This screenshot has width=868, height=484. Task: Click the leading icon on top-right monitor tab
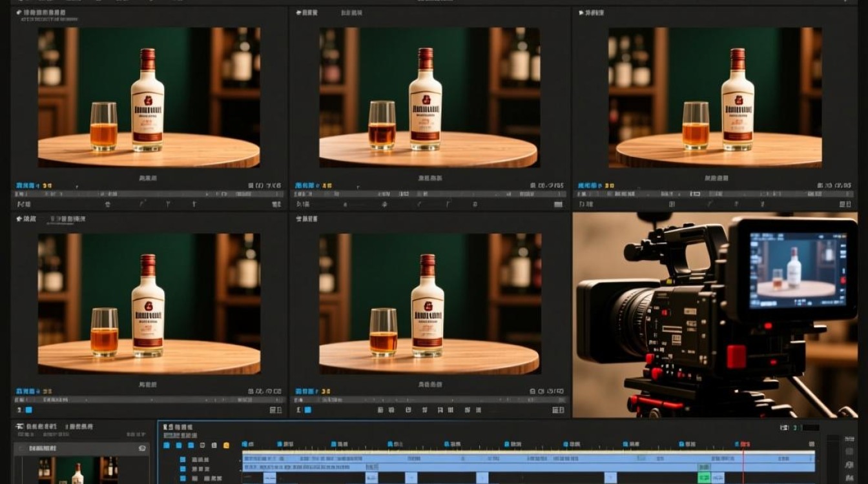(x=581, y=12)
